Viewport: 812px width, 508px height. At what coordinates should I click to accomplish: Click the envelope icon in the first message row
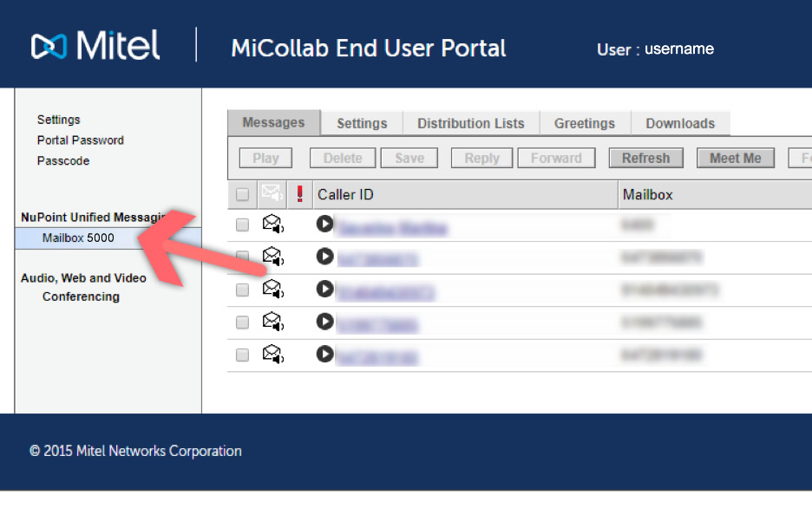tap(273, 224)
